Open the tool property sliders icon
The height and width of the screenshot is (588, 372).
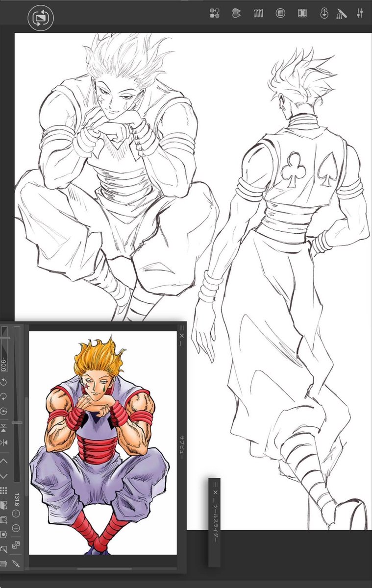361,13
